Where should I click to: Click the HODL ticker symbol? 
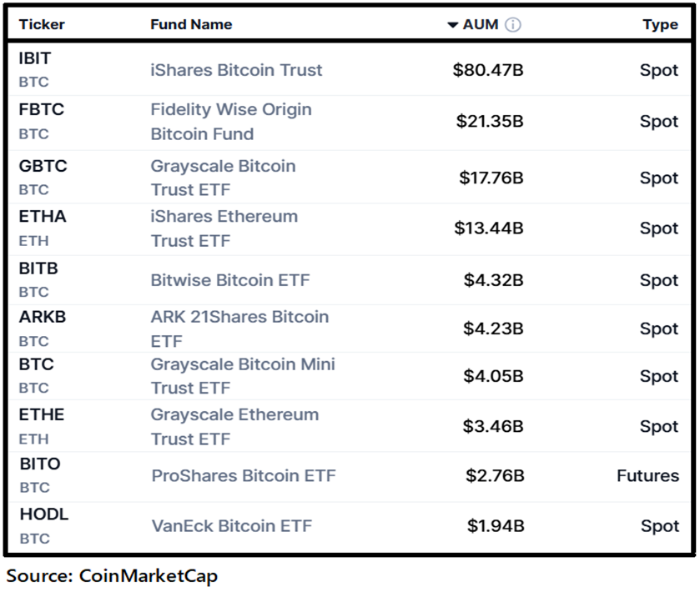click(43, 514)
